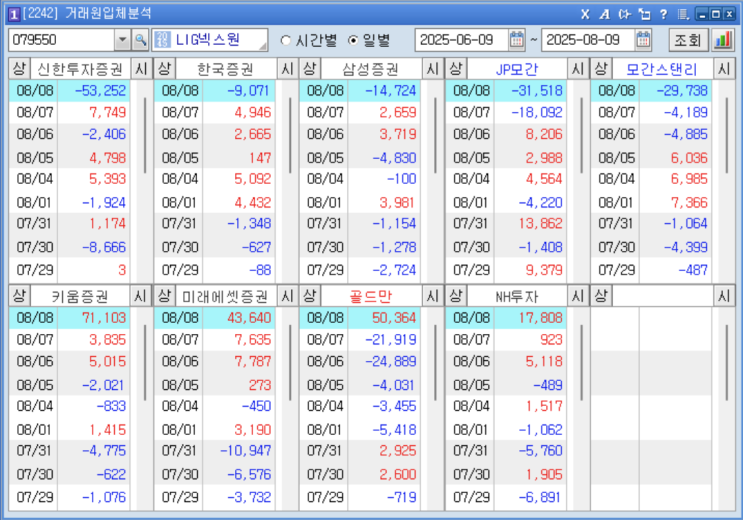This screenshot has height=520, width=743.
Task: Select the -14,724 value in 삼성증권
Action: click(x=391, y=91)
